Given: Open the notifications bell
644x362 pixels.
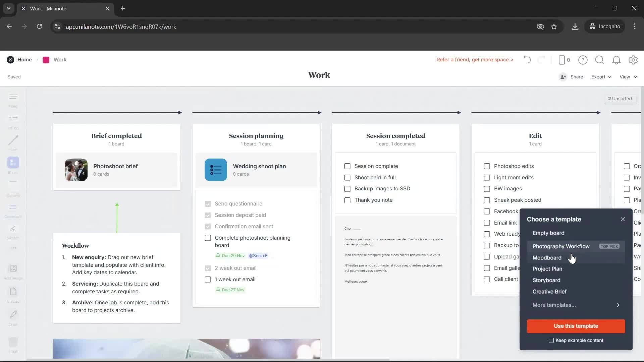Looking at the screenshot, I should 616,60.
